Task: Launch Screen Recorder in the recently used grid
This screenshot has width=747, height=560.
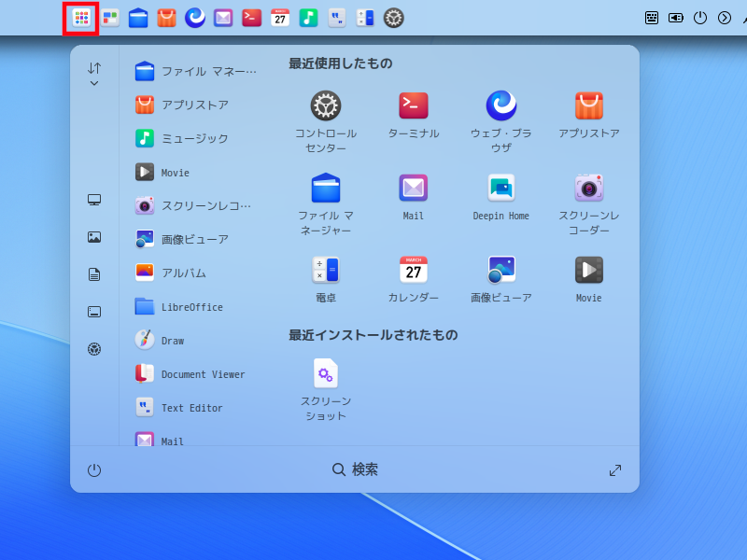Action: 588,189
